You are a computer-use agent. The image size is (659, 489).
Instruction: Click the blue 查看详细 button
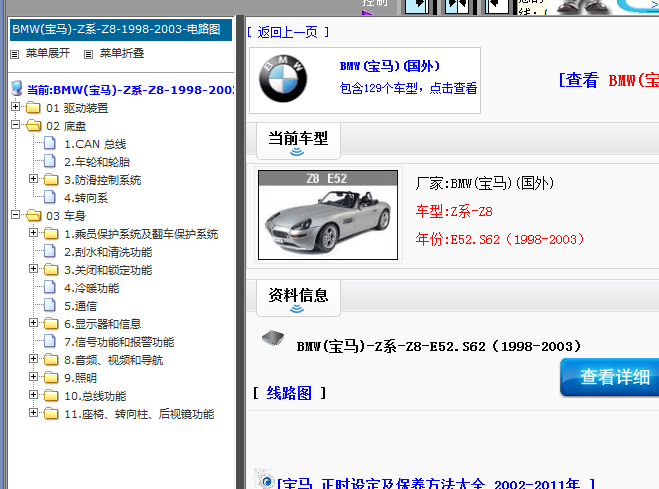(610, 377)
